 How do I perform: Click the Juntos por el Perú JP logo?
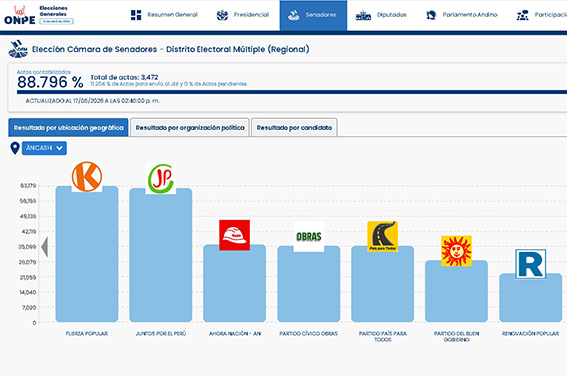tap(161, 179)
